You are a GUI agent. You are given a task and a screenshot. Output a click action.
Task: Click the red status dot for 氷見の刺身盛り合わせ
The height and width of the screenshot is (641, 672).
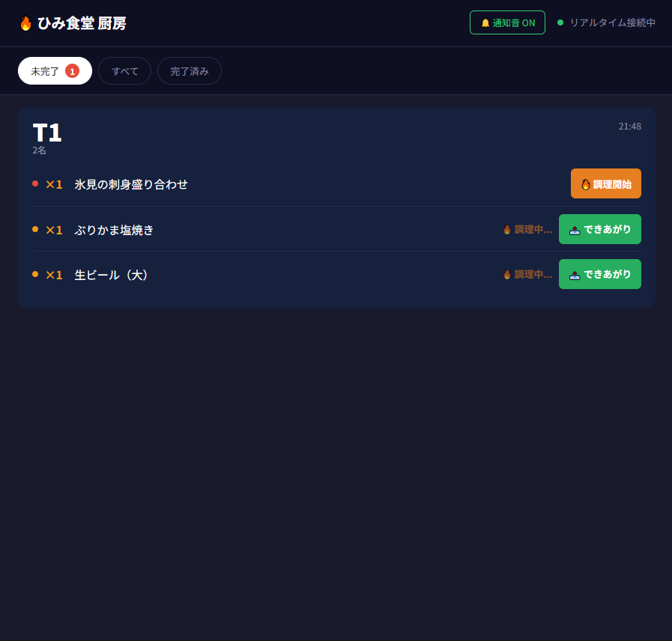coord(35,183)
